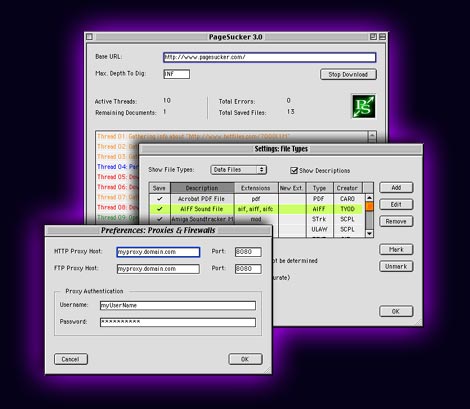Click the Add button in File Types
The width and height of the screenshot is (470, 409).
(x=396, y=188)
